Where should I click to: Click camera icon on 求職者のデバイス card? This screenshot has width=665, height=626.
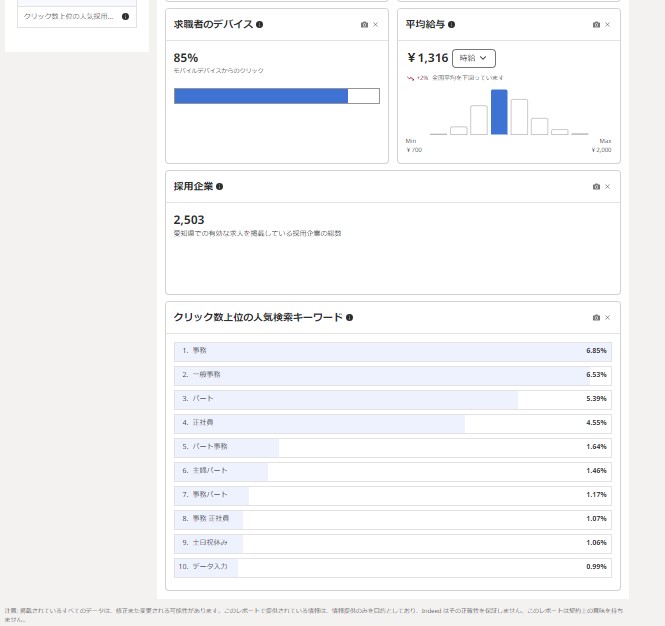(x=364, y=24)
